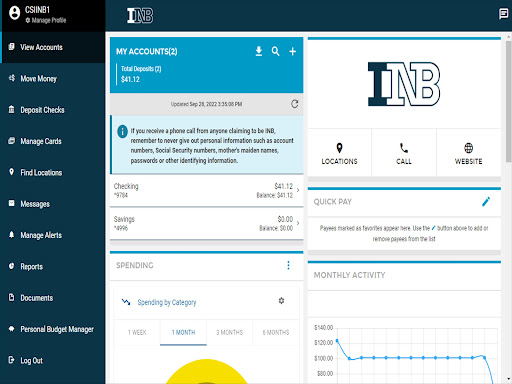
Task: Add an account with the plus icon
Action: click(292, 52)
